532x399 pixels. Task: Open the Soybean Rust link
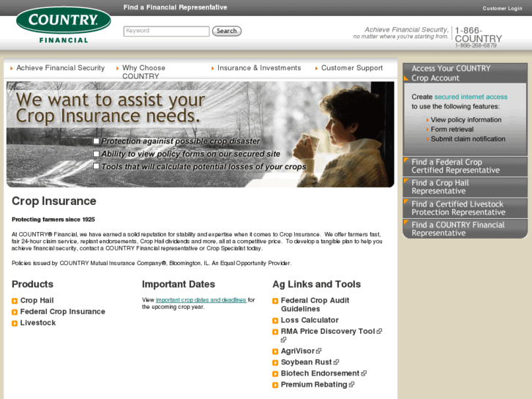coord(306,362)
